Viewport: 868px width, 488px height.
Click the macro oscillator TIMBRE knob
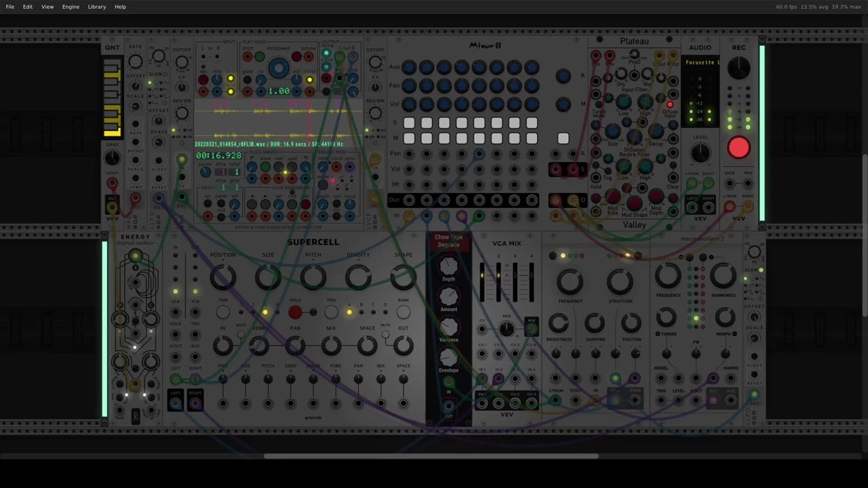pos(667,317)
